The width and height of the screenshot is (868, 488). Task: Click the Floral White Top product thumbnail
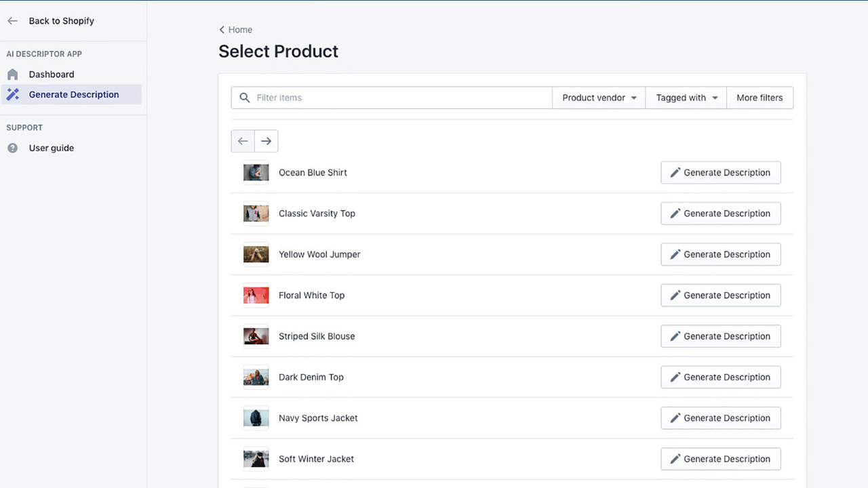pyautogui.click(x=256, y=295)
